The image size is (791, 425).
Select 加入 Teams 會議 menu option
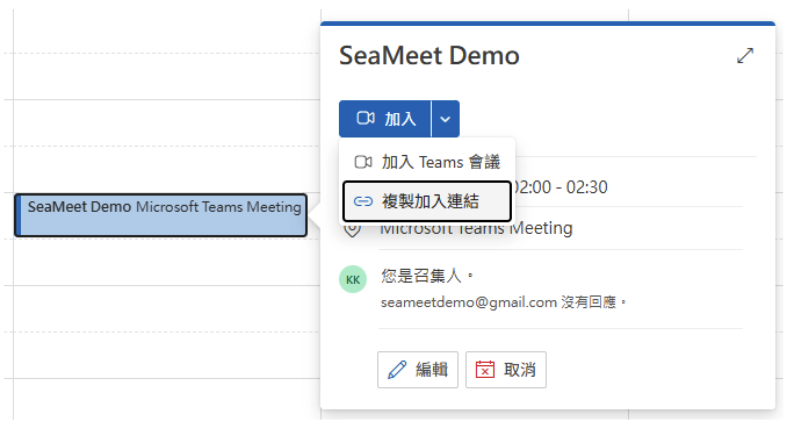[x=427, y=162]
